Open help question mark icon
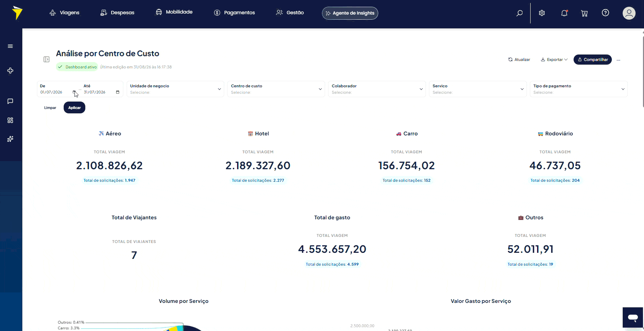This screenshot has width=644, height=331. tap(605, 13)
